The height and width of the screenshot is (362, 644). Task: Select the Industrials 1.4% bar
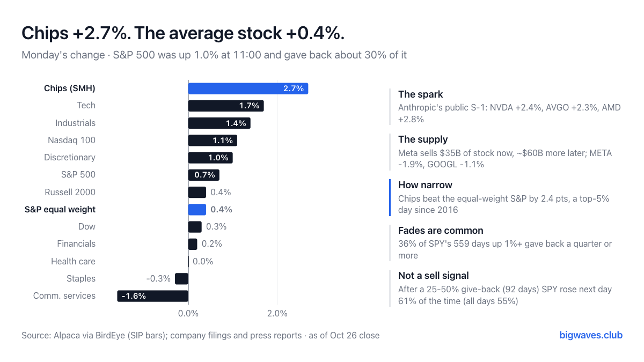(x=219, y=123)
